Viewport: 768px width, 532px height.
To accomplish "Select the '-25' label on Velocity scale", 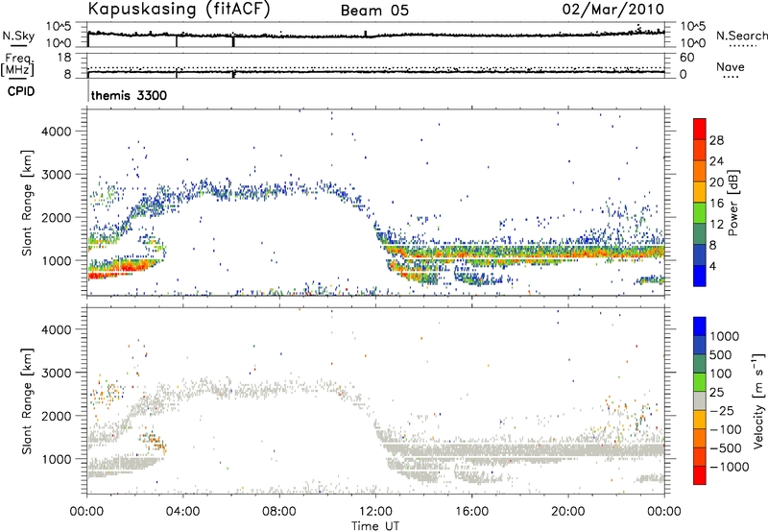I will [722, 411].
